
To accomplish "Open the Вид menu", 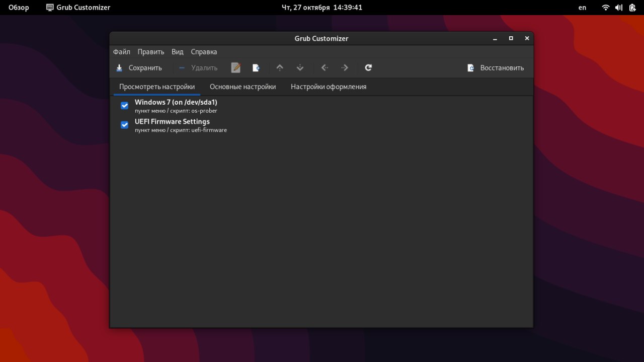I will tap(178, 52).
